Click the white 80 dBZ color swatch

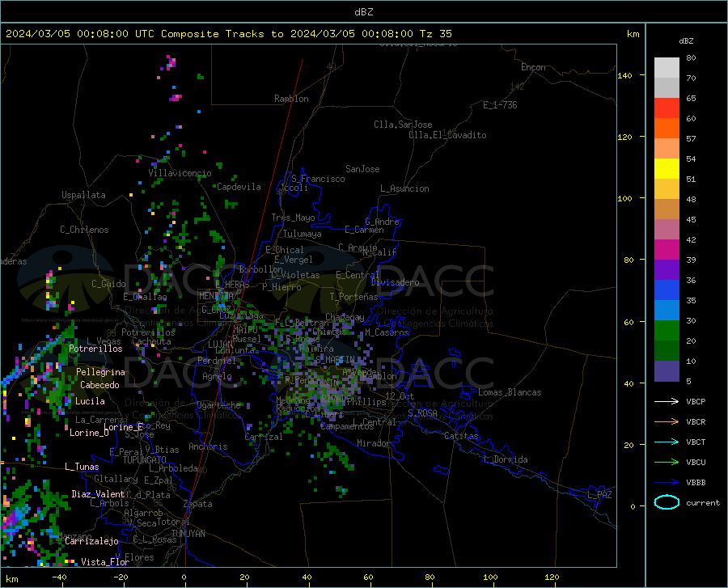[x=667, y=67]
